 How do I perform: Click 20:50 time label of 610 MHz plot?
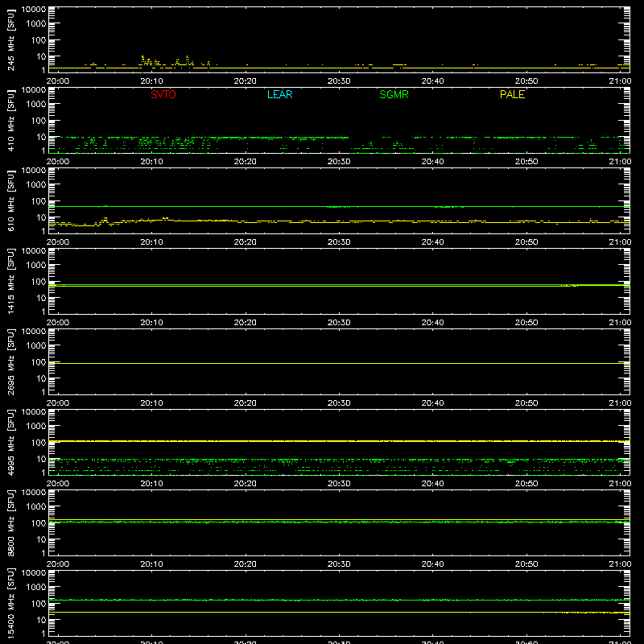point(526,242)
